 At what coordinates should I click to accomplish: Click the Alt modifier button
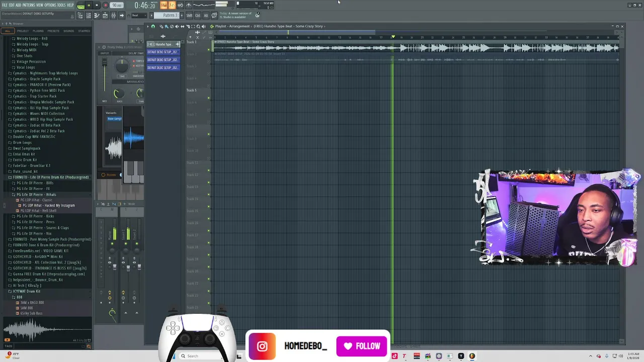(x=206, y=16)
